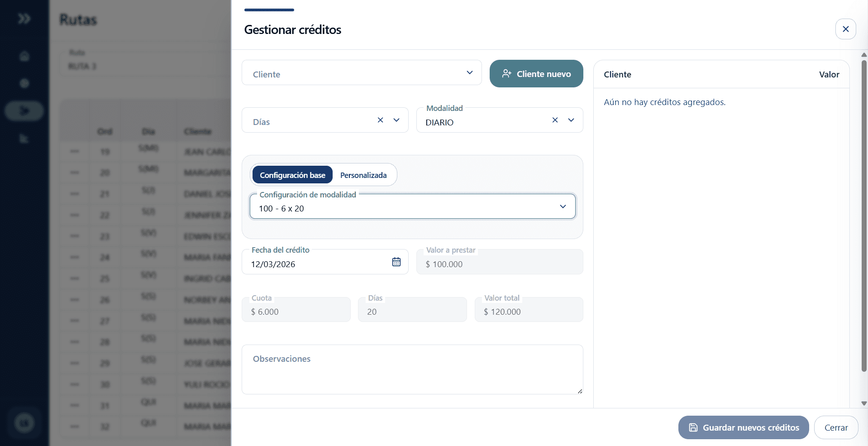Select the Configuración base option
Screen dimensions: 868x446
(292, 175)
